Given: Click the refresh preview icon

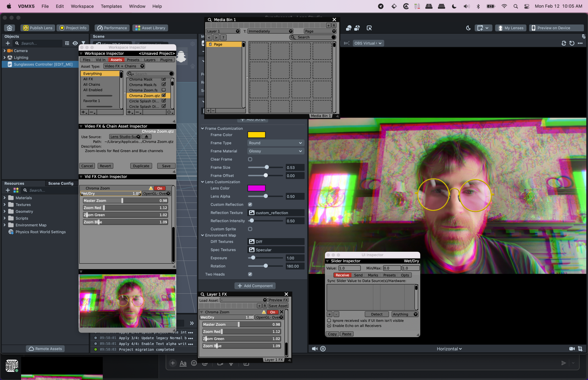Looking at the screenshot, I should tap(572, 43).
